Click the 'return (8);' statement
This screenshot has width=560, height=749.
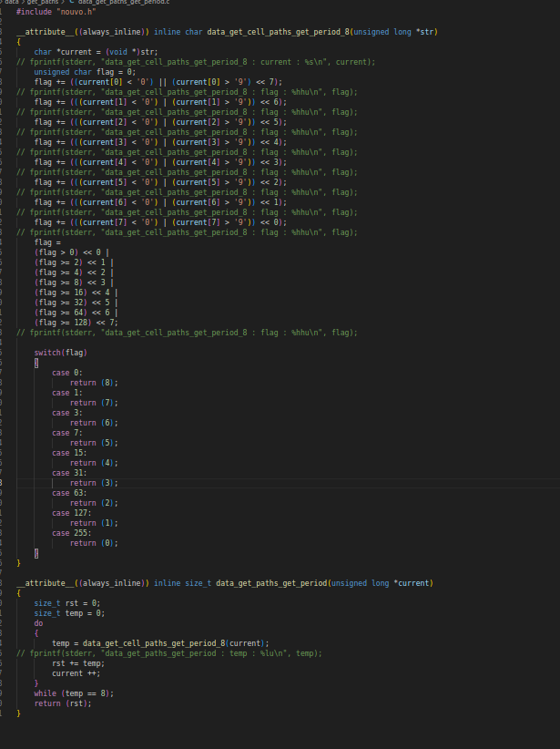click(94, 383)
